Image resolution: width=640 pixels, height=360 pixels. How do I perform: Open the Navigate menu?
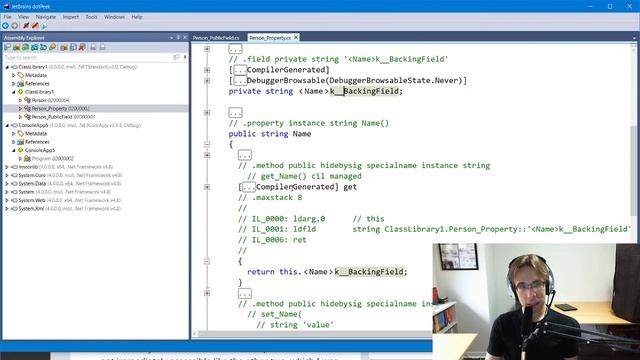coord(46,17)
